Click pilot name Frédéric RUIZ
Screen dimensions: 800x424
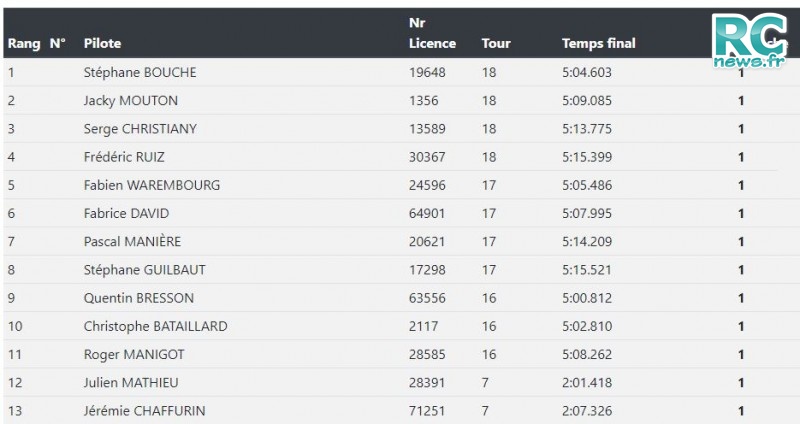click(124, 157)
